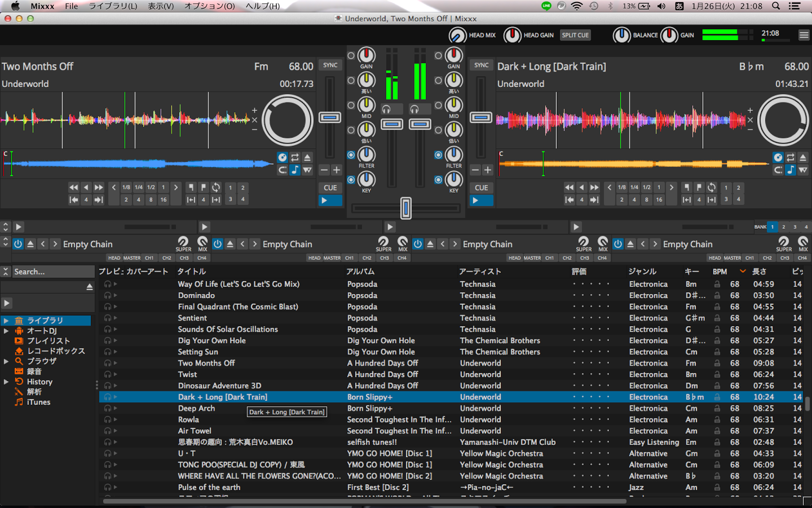The image size is (812, 508).
Task: Click fast forward icon on the left deck
Action: tap(98, 187)
